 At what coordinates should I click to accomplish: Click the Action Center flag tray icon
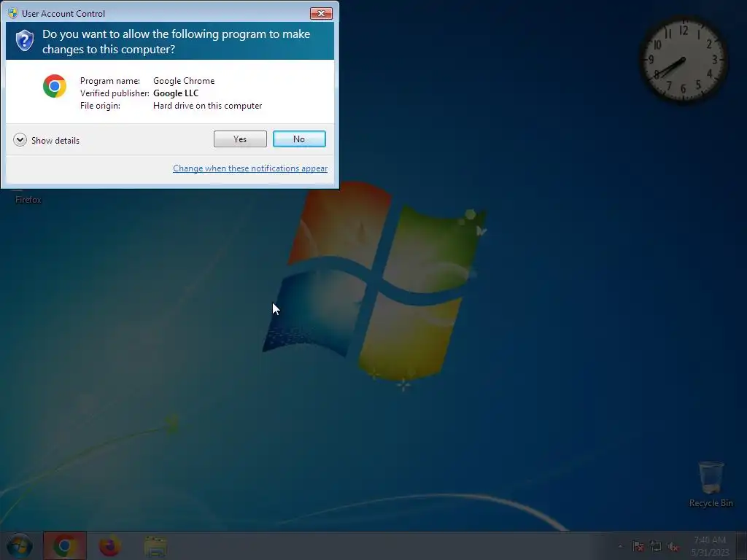[638, 546]
